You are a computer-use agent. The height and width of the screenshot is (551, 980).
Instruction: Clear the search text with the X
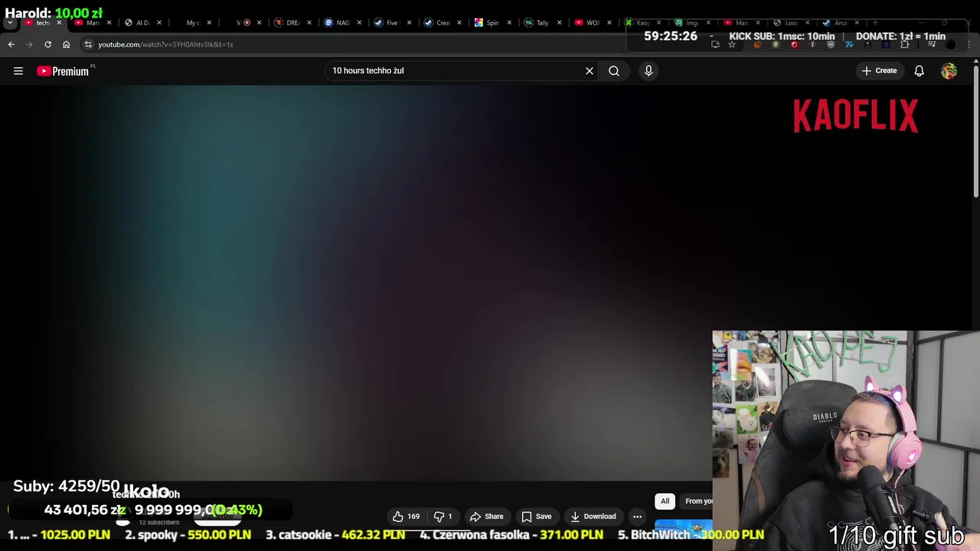(590, 71)
